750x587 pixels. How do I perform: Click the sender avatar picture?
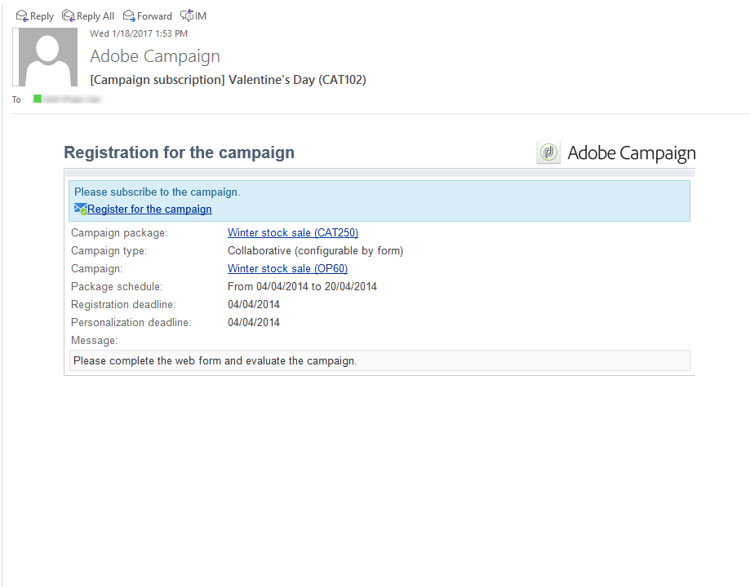pyautogui.click(x=46, y=57)
